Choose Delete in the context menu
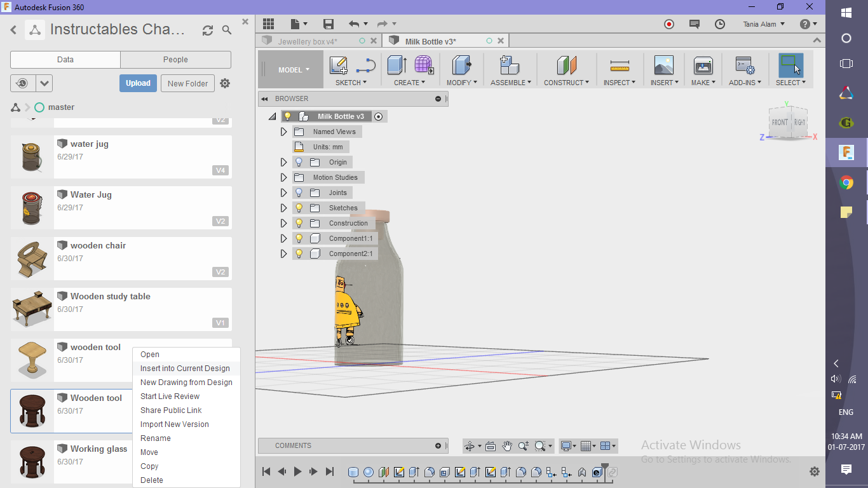Viewport: 868px width, 488px height. point(152,480)
